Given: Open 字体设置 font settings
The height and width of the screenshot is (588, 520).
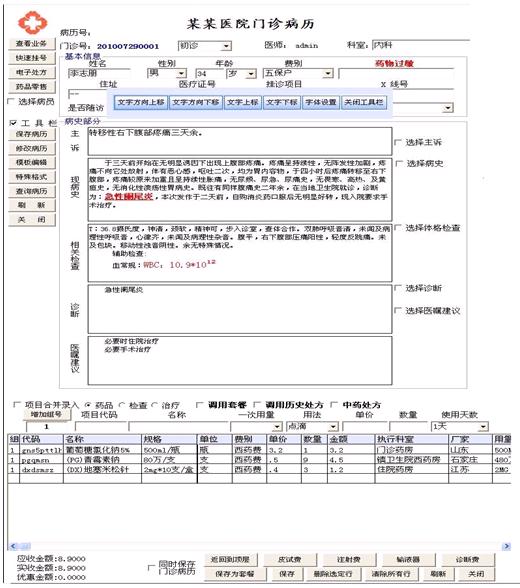Looking at the screenshot, I should (321, 102).
